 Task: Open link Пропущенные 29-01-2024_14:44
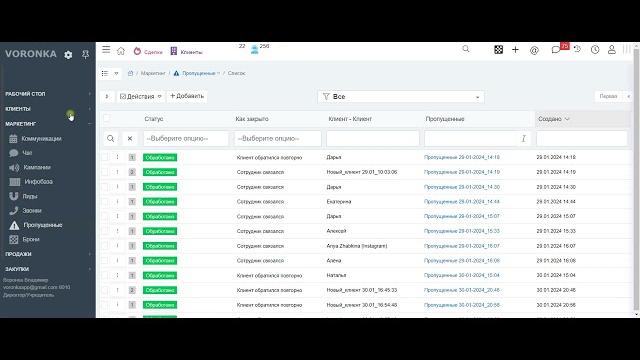[462, 202]
